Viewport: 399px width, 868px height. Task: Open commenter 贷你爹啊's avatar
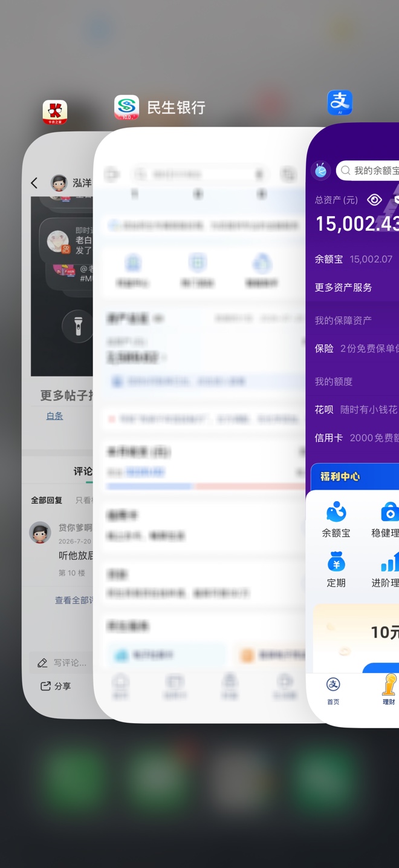pos(41,533)
